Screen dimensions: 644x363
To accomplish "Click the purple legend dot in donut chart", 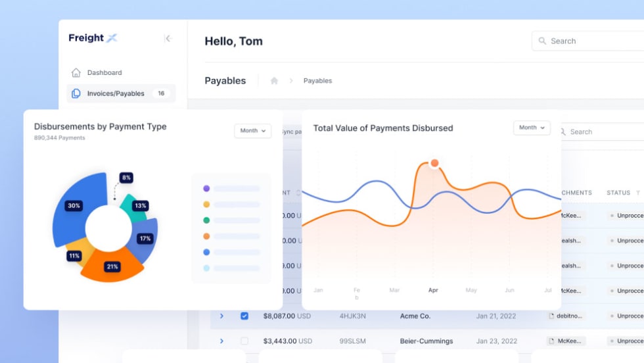I will pyautogui.click(x=206, y=189).
